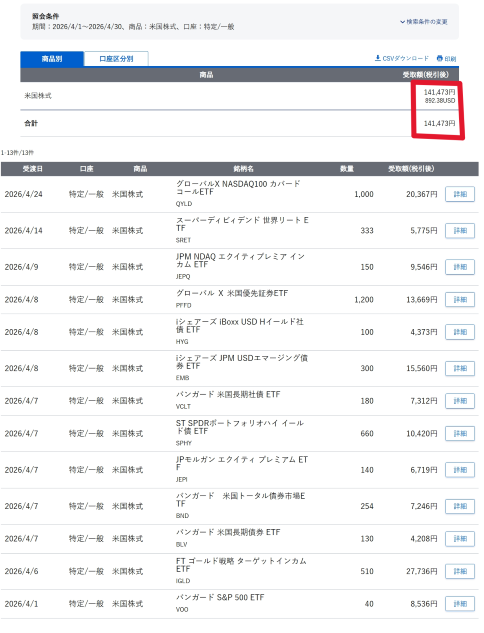Show details for the HYG row
Image resolution: width=484 pixels, height=633 pixels.
click(x=460, y=332)
